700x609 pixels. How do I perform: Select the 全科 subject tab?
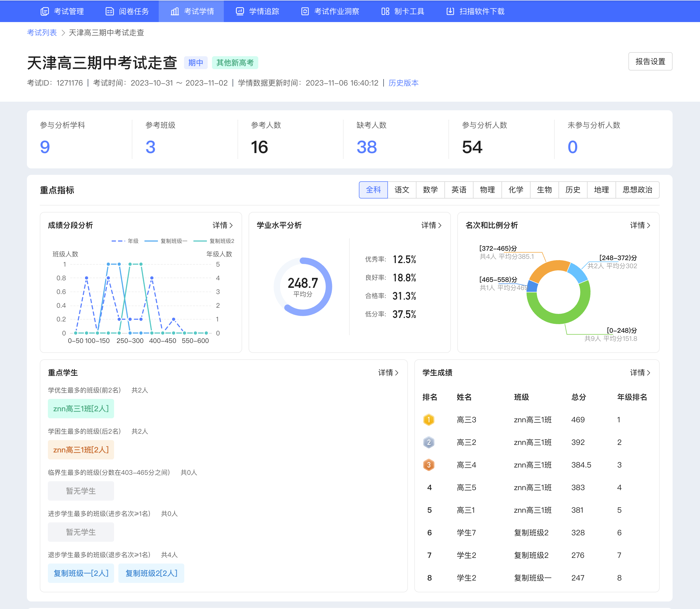pos(373,190)
